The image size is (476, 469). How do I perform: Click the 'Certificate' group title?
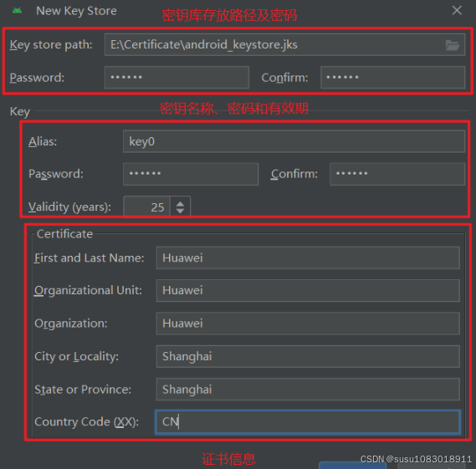(64, 234)
